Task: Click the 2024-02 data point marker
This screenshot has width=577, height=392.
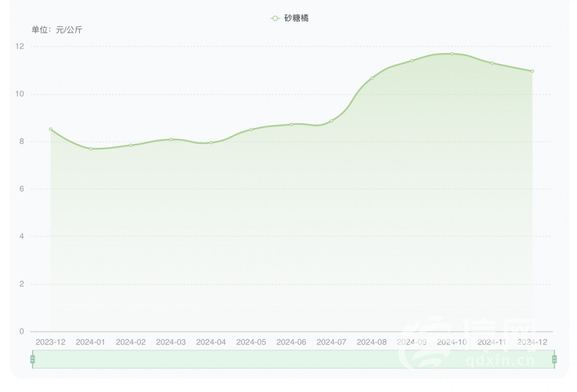Action: [x=131, y=145]
